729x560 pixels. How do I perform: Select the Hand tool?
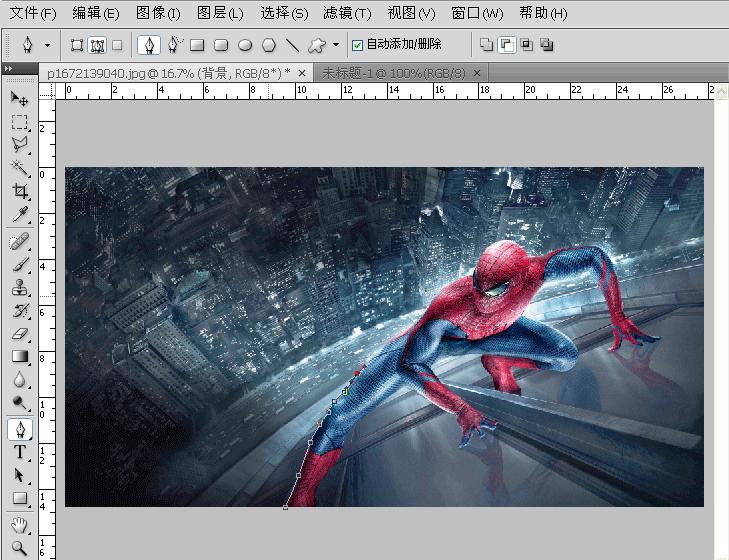tap(19, 525)
